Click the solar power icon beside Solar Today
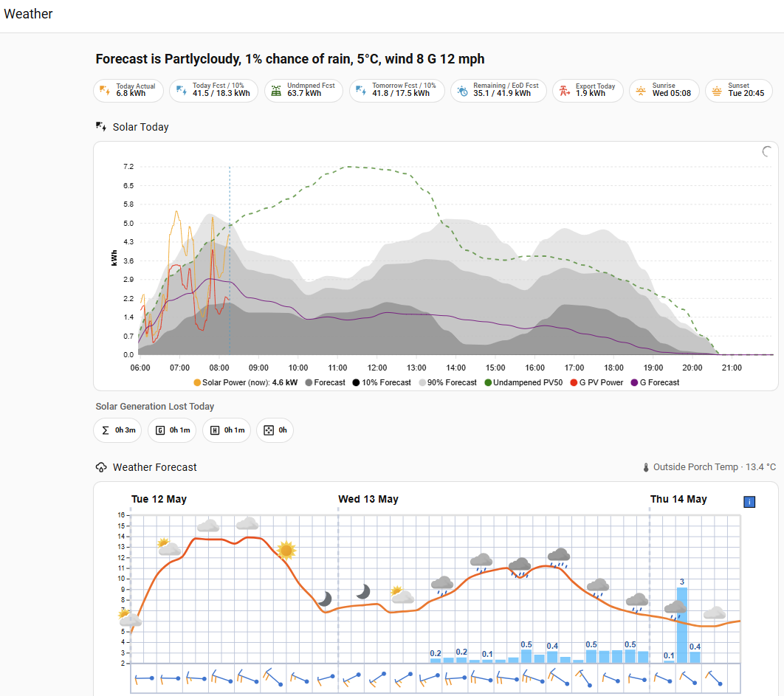The width and height of the screenshot is (784, 696). (101, 126)
